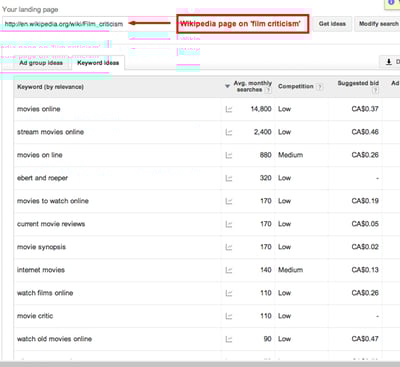Select keyword 'movie synopsis'
The width and height of the screenshot is (400, 367).
(41, 247)
